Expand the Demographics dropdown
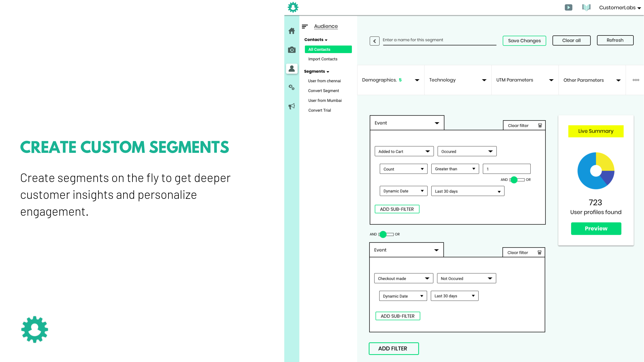Image resolution: width=644 pixels, height=362 pixels. (x=417, y=80)
